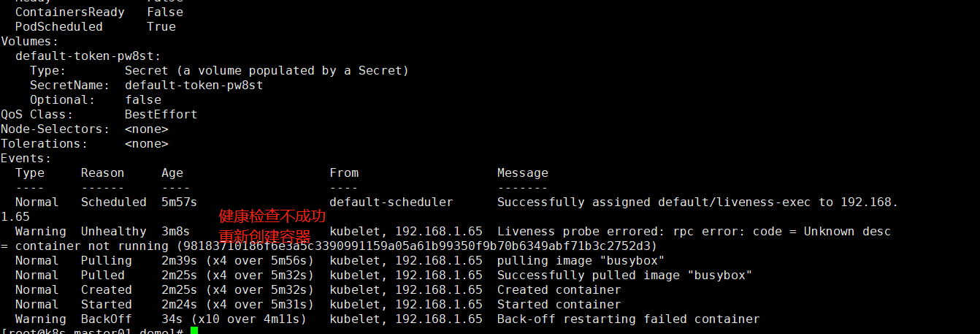The height and width of the screenshot is (334, 980).
Task: Click the "Scheduled" event reason
Action: (114, 202)
